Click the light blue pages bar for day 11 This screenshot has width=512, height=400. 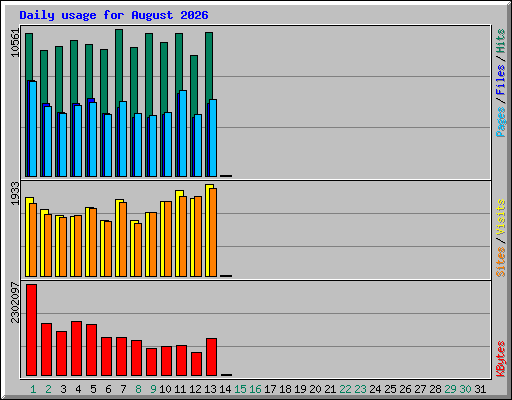click(x=183, y=133)
